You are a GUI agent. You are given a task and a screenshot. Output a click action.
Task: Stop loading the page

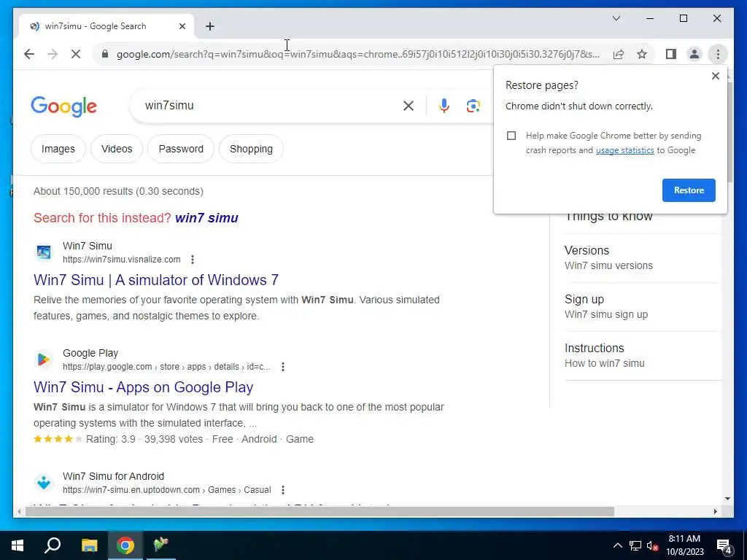(76, 54)
